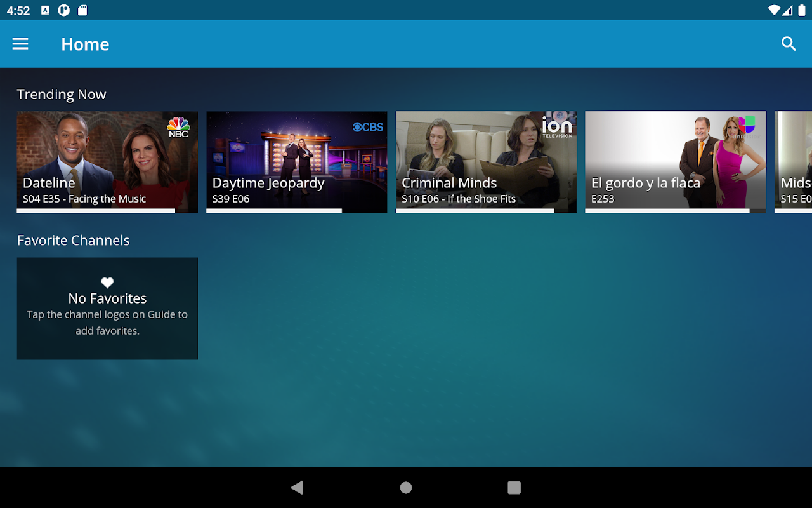Viewport: 812px width, 508px height.
Task: Click the Dateline progress bar
Action: point(107,211)
